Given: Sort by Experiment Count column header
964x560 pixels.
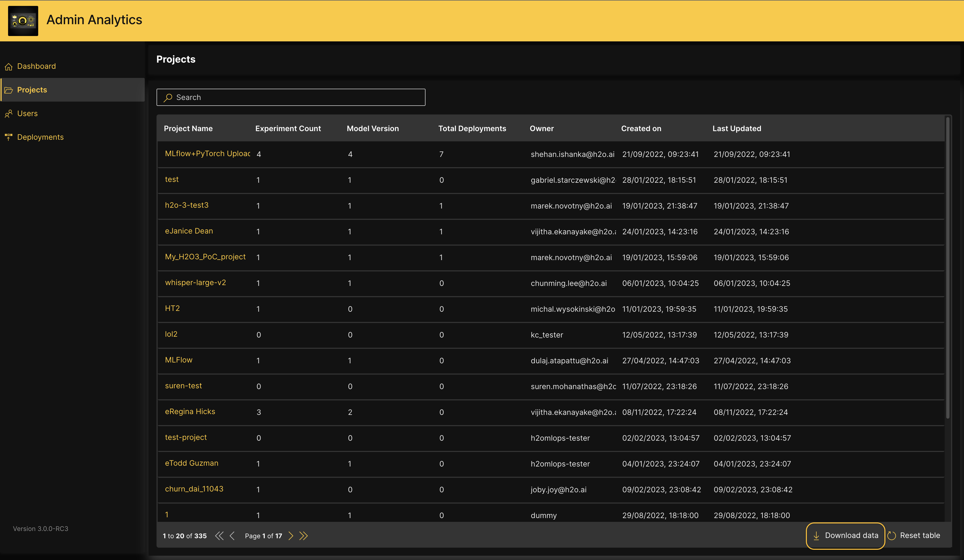Looking at the screenshot, I should 288,128.
